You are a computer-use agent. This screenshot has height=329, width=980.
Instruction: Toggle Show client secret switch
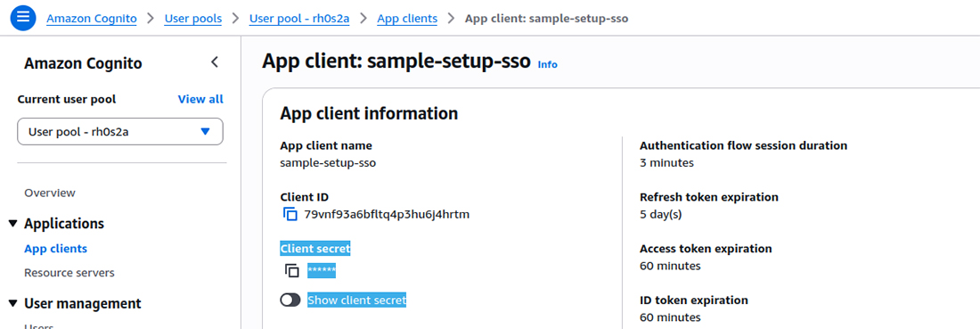click(290, 300)
